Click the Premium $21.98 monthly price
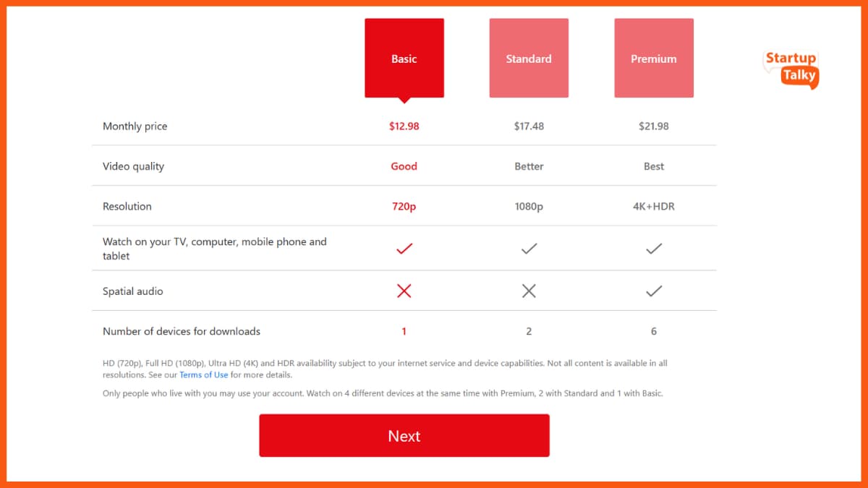The height and width of the screenshot is (488, 868). [654, 126]
